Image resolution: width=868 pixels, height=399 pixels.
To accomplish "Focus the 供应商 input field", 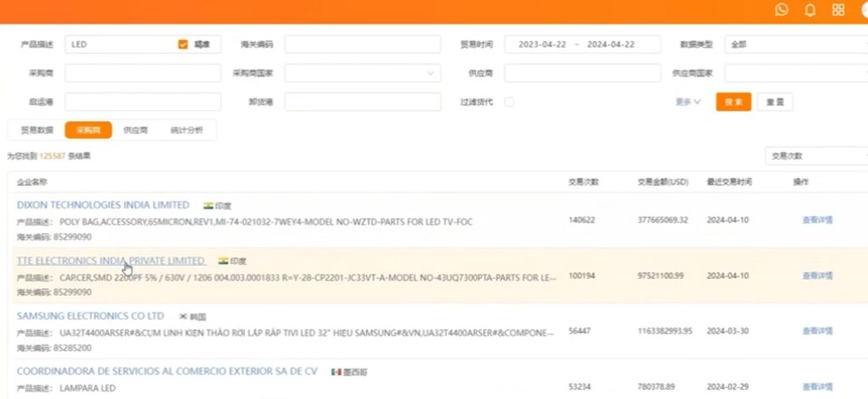I will coord(582,73).
